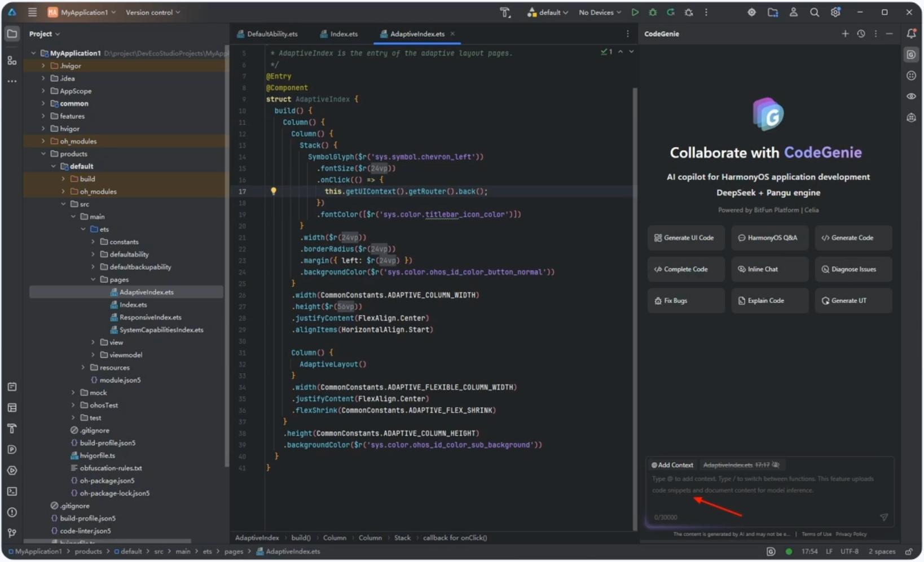Open Privacy Policy link

click(x=851, y=534)
